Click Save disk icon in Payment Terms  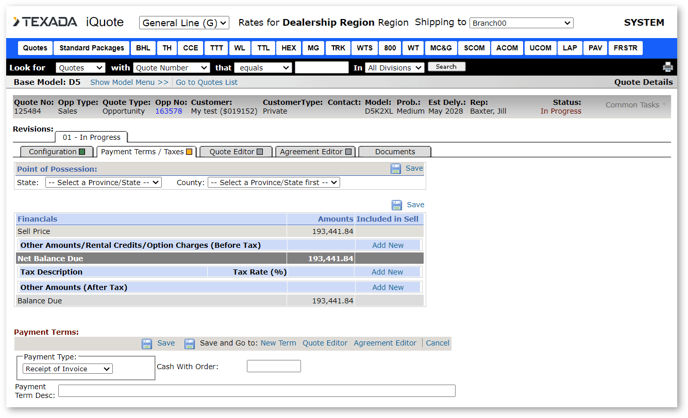[147, 343]
